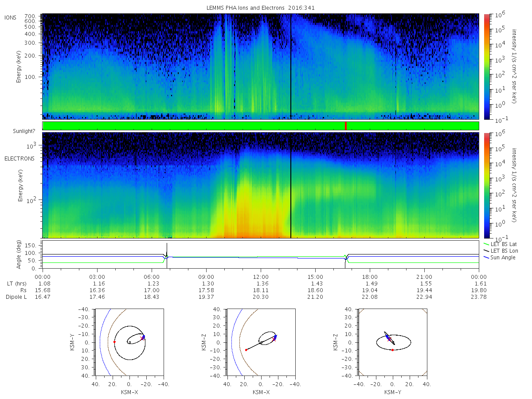Click the 09:00 time tick label
The width and height of the screenshot is (532, 399).
click(x=206, y=277)
